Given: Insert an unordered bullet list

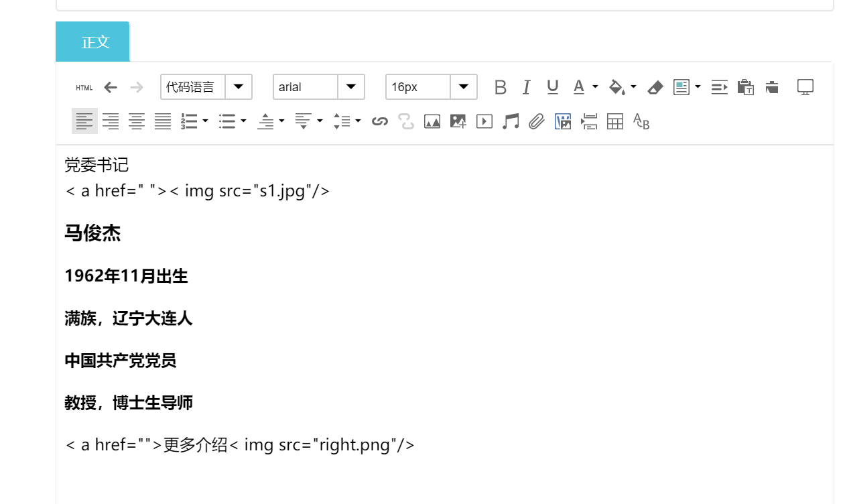Looking at the screenshot, I should 227,121.
